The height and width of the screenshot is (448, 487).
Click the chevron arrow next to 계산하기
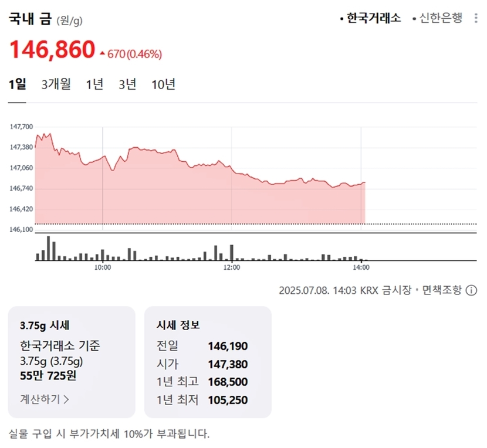pos(66,399)
